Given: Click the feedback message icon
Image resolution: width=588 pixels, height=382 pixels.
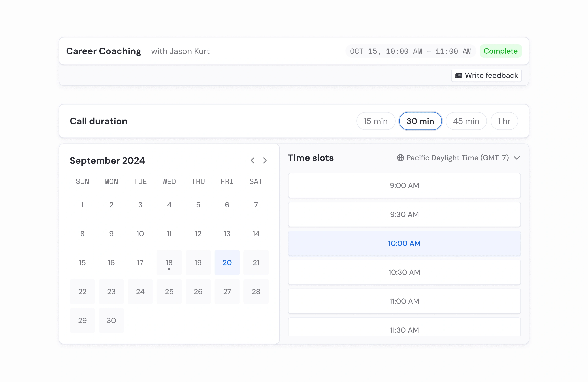Looking at the screenshot, I should (x=459, y=75).
